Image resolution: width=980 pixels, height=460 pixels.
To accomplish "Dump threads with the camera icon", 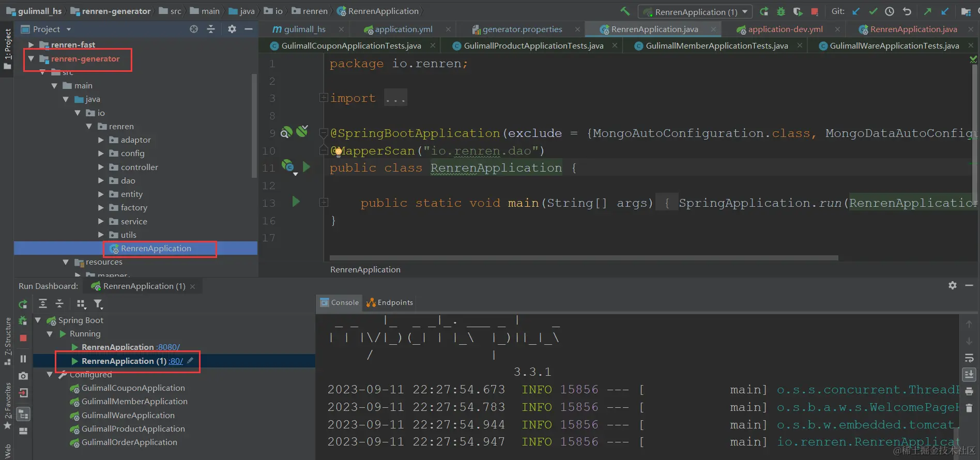I will [23, 376].
